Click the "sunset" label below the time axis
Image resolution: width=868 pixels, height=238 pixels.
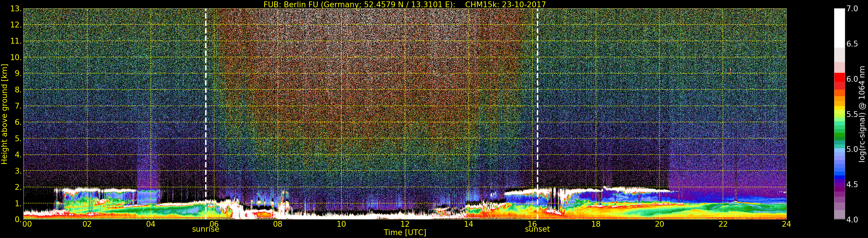click(x=537, y=229)
